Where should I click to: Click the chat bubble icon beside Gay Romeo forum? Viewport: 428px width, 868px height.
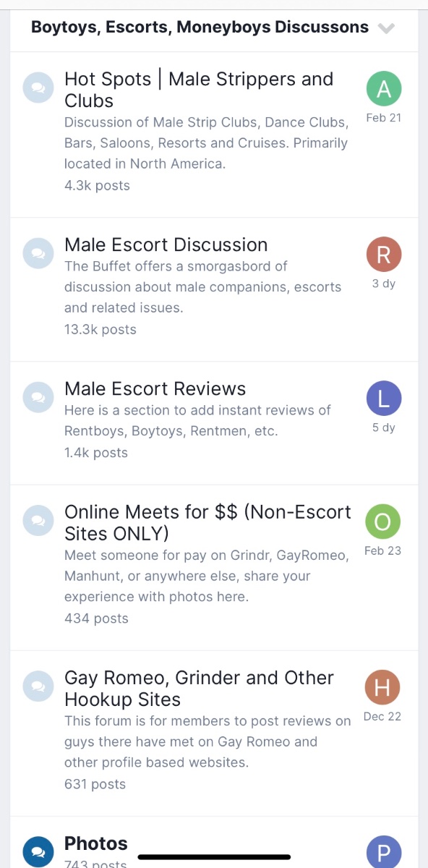37,686
